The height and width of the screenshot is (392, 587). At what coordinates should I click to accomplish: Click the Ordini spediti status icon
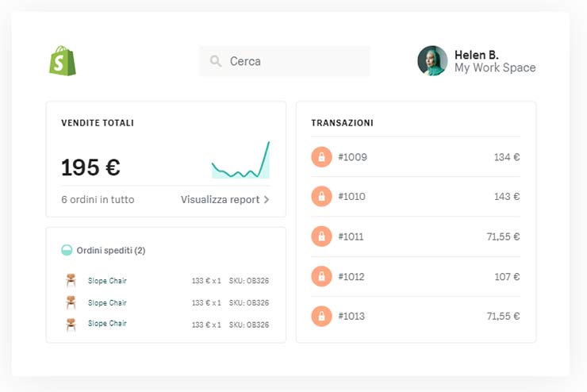point(67,251)
